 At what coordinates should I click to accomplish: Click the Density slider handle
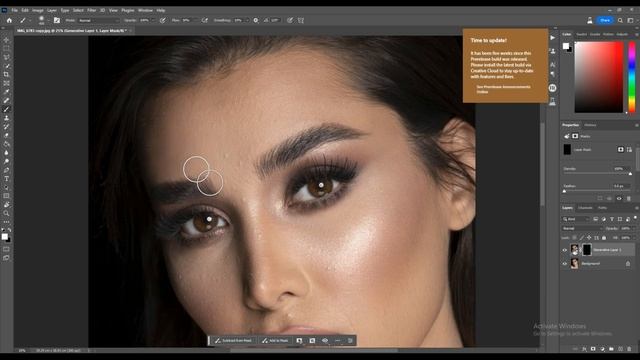click(630, 174)
